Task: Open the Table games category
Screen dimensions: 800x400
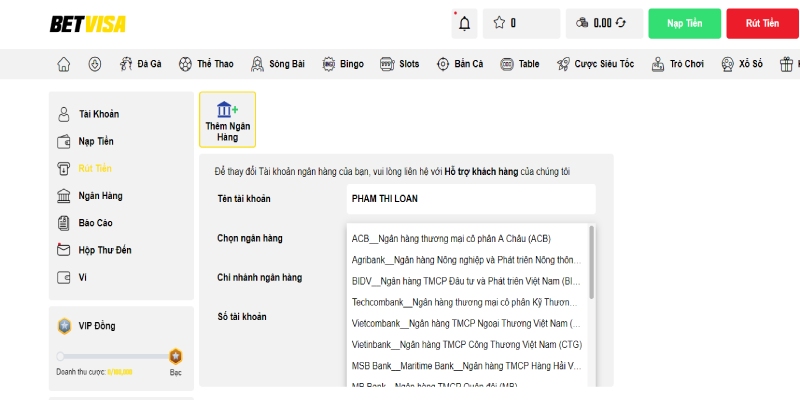Action: click(x=520, y=64)
